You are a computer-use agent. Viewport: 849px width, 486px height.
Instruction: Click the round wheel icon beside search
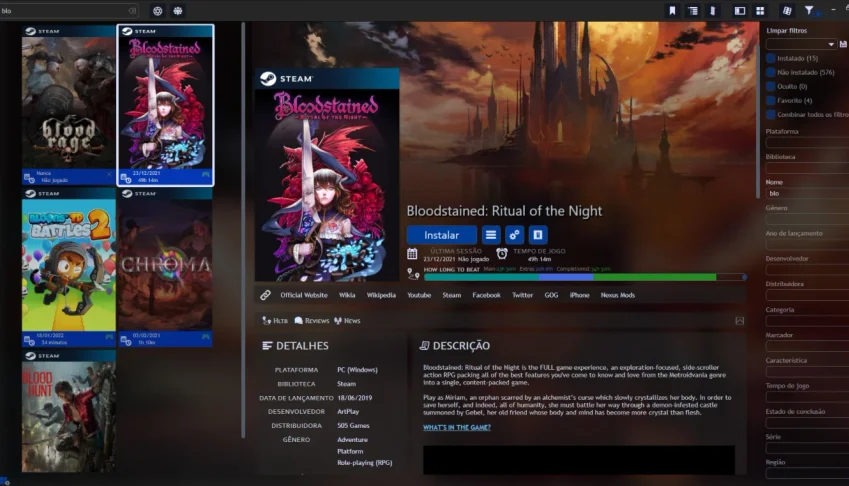coord(158,11)
